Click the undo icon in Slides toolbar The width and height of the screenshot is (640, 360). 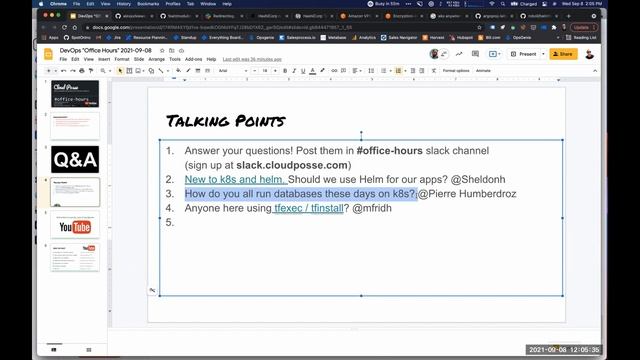[x=63, y=71]
